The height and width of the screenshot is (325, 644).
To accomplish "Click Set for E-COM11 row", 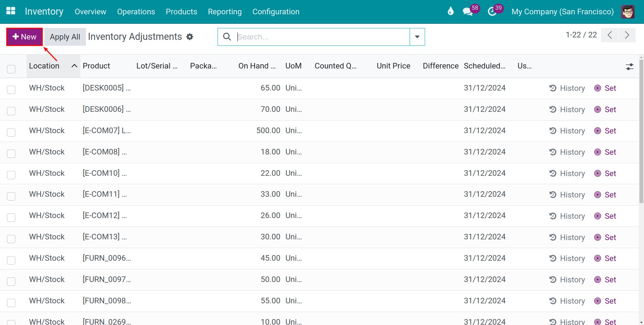I will 605,195.
